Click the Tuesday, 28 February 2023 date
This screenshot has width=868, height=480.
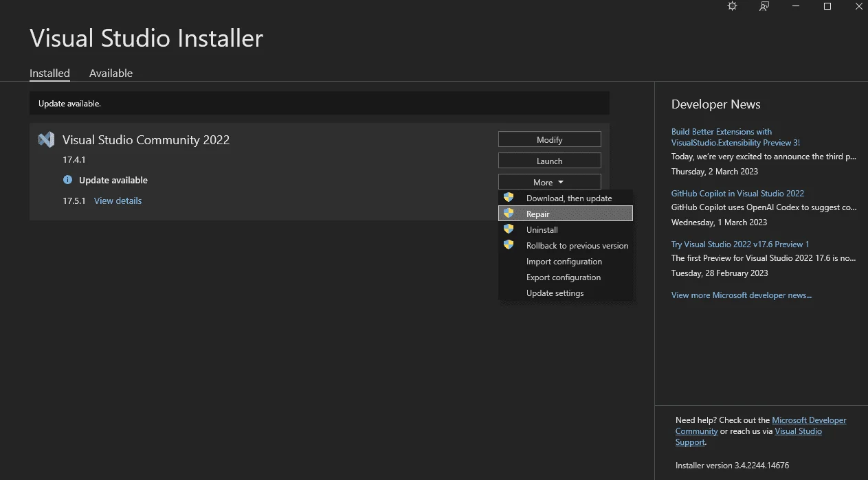coord(720,273)
